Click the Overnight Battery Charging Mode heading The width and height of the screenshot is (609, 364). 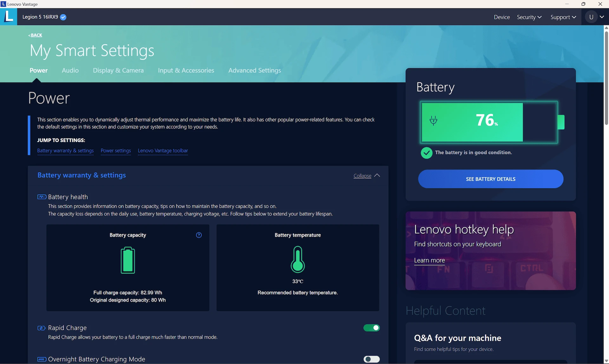[97, 359]
